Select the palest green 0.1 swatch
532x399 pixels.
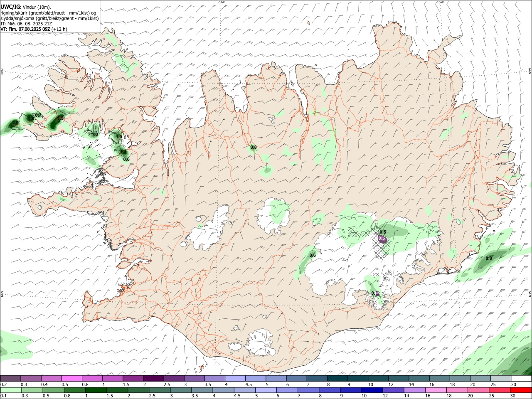tap(11, 390)
